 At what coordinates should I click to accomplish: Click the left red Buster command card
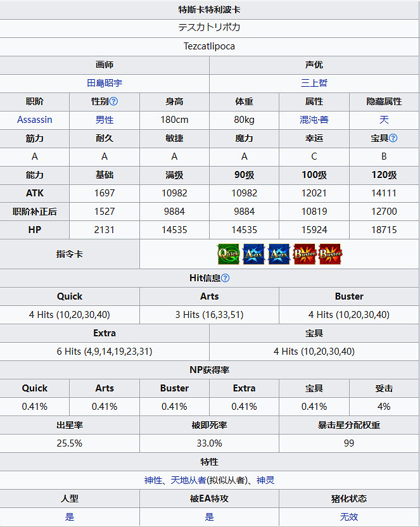(305, 254)
